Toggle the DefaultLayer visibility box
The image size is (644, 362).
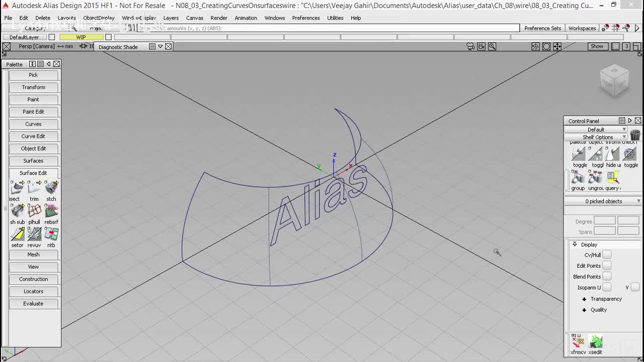(51, 37)
